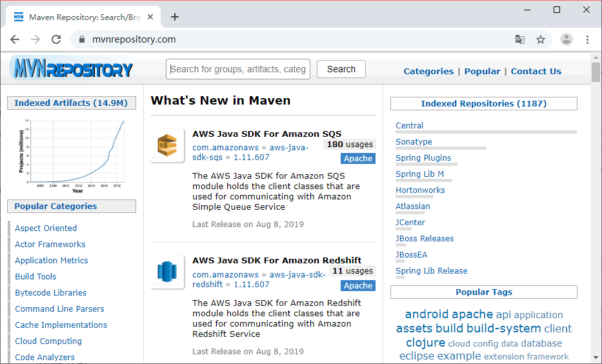Screen dimensions: 602x364
Task: Click the page vertical scrollbar thumb
Action: (x=596, y=72)
